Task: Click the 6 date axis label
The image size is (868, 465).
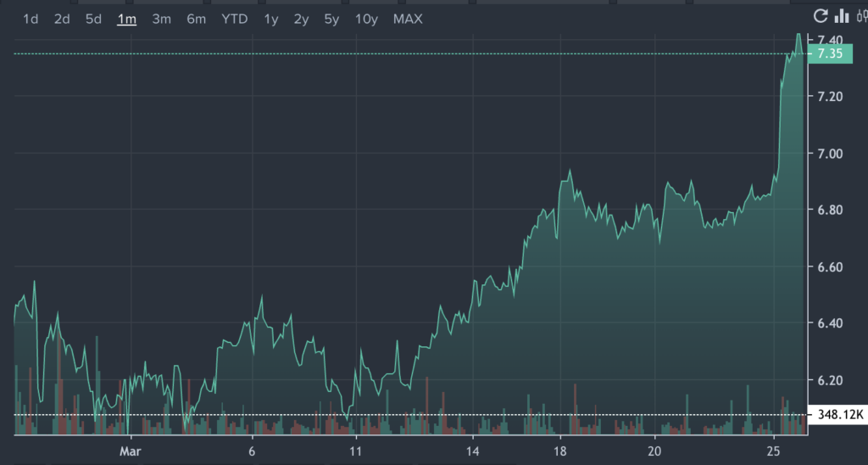Action: (x=252, y=451)
